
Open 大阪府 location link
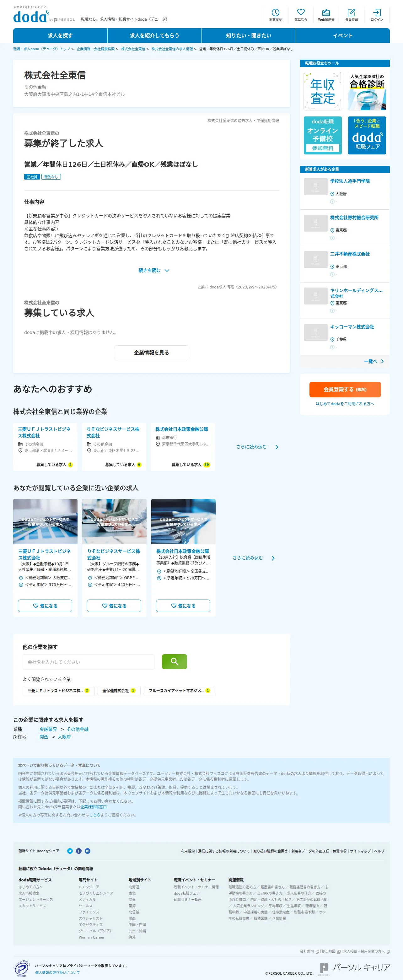click(x=64, y=737)
